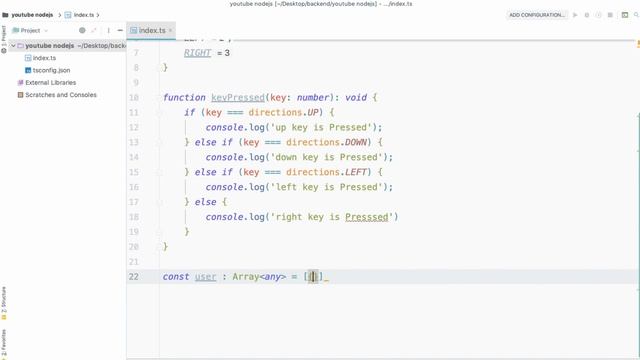Screen dimensions: 640x360
Task: Toggle the Favorites tool window stripe
Action: pyautogui.click(x=4, y=344)
